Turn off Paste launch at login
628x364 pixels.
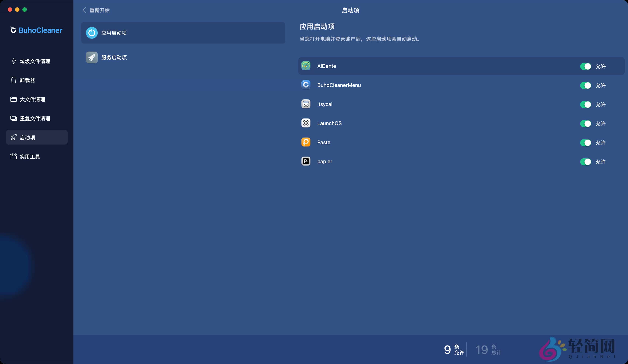click(586, 143)
